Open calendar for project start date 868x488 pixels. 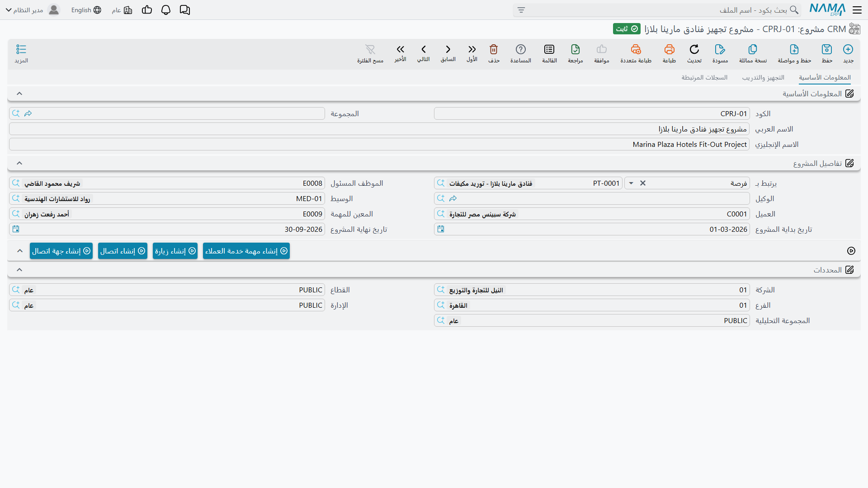pos(441,229)
